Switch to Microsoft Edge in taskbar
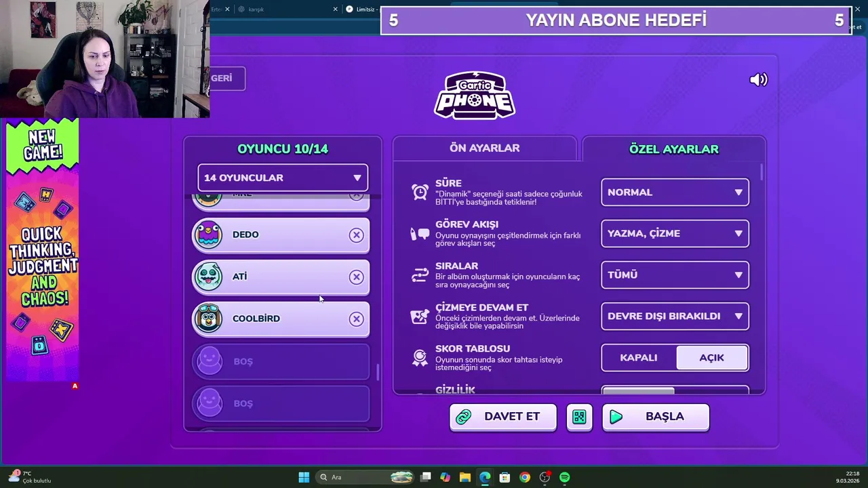Image resolution: width=868 pixels, height=488 pixels. [485, 477]
